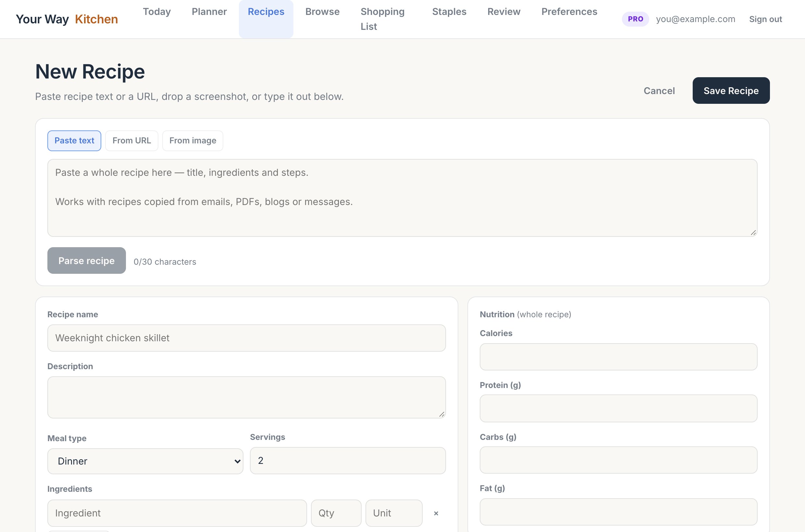Focus the Description text area

click(x=246, y=397)
